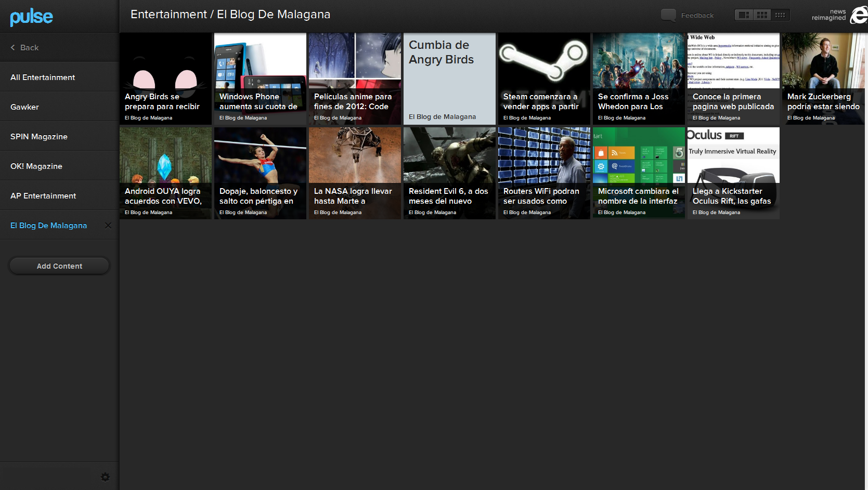Open La NASA logra llevar hasta Marte article
The height and width of the screenshot is (490, 868).
tap(355, 174)
